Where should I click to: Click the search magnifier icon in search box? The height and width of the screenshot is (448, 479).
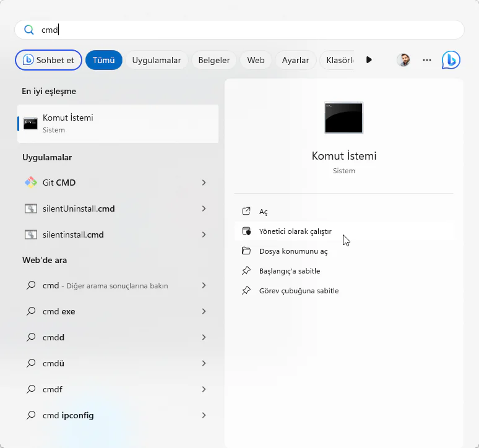(x=29, y=30)
